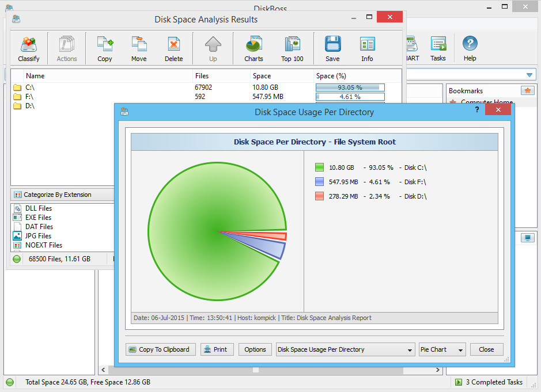Click the '3 Completed Tasks' status text

pyautogui.click(x=494, y=382)
